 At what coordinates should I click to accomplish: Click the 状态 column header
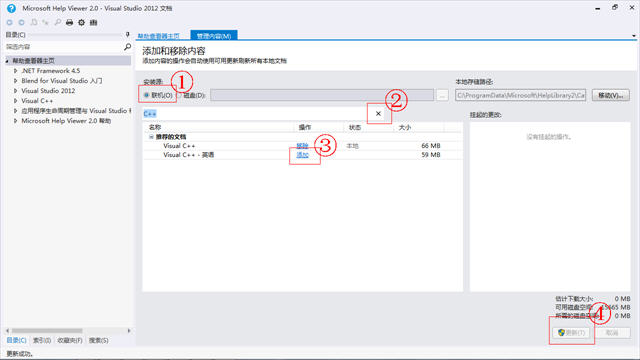(369, 127)
